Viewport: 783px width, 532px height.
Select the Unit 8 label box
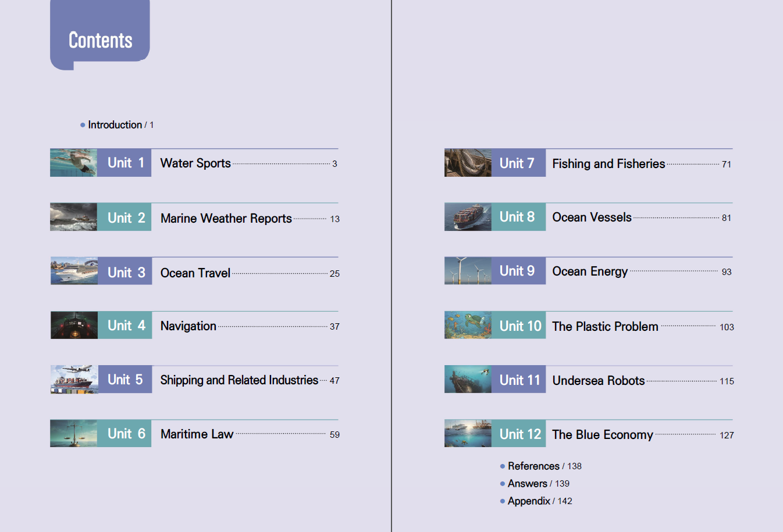pos(518,217)
